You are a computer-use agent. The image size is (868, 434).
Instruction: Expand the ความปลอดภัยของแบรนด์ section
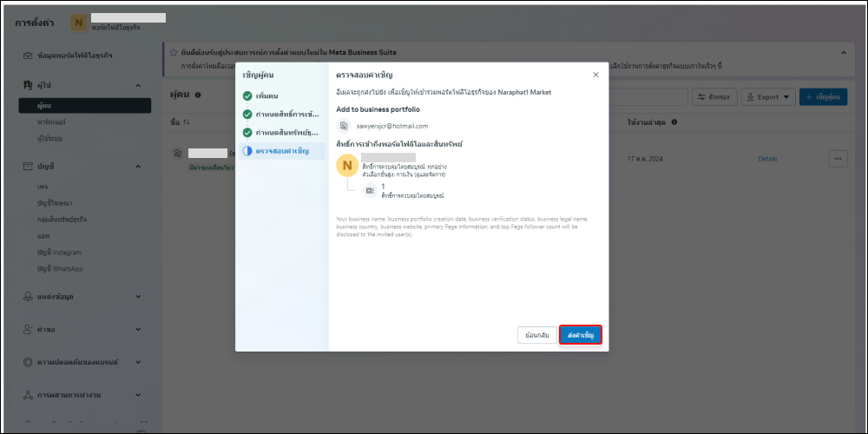[138, 362]
